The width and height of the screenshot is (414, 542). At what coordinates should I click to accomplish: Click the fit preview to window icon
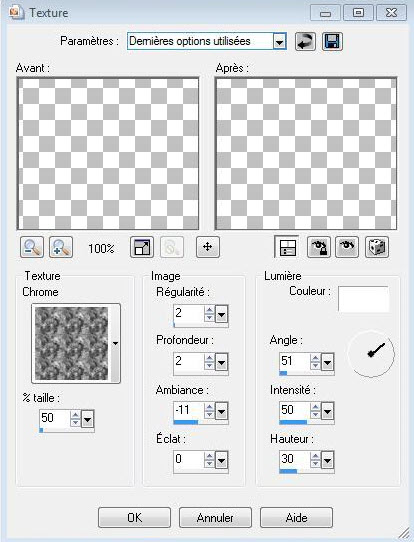click(x=142, y=247)
